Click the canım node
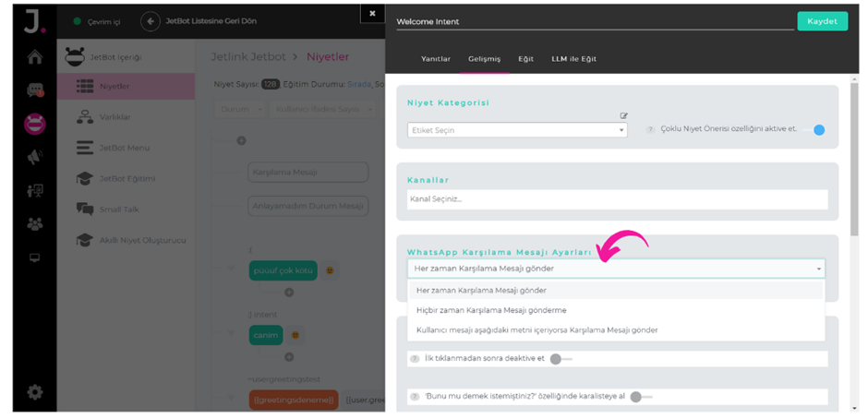 pyautogui.click(x=266, y=335)
